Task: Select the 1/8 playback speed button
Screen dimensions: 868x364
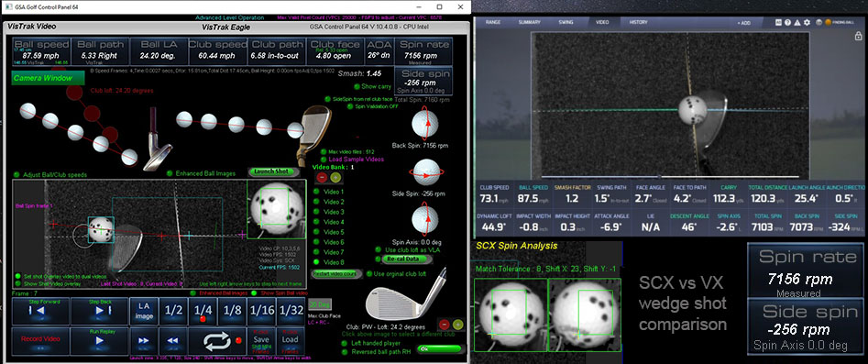Action: click(232, 311)
